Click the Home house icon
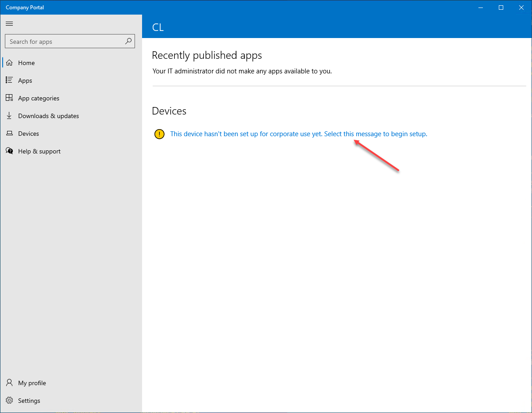This screenshot has width=532, height=413. click(9, 63)
